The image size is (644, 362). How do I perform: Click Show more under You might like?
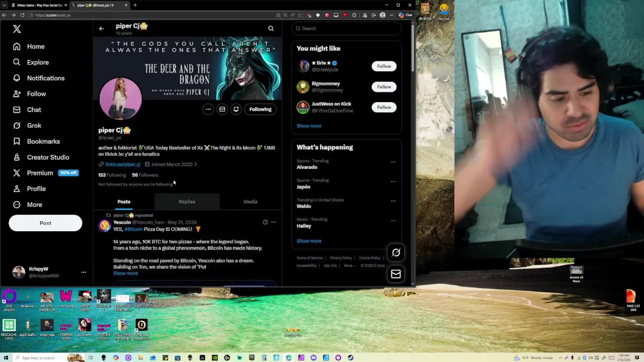coord(309,126)
